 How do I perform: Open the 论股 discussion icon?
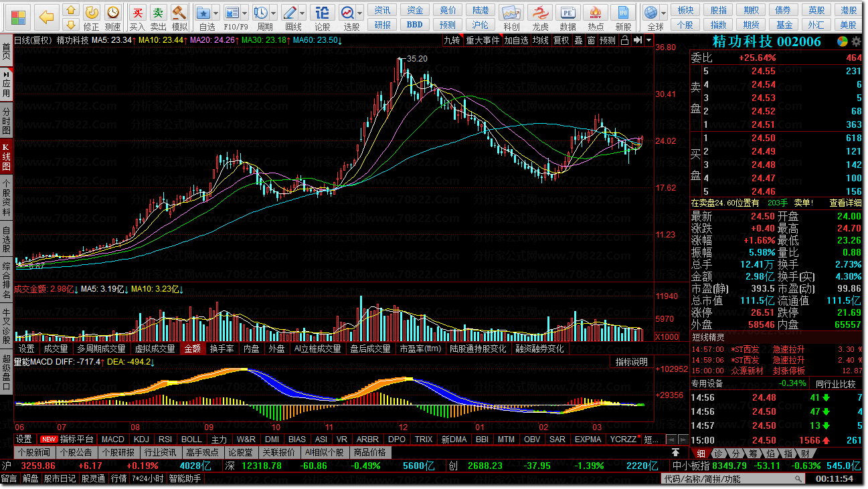(322, 12)
